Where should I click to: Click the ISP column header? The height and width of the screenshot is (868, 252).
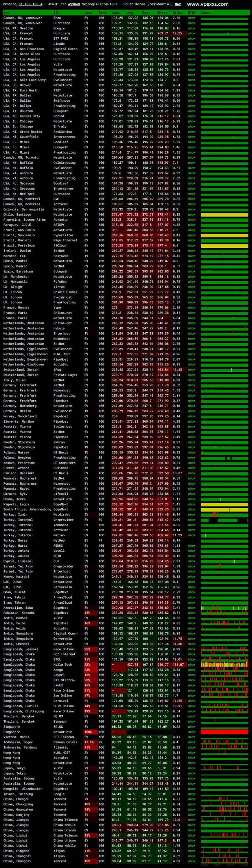pos(56,13)
